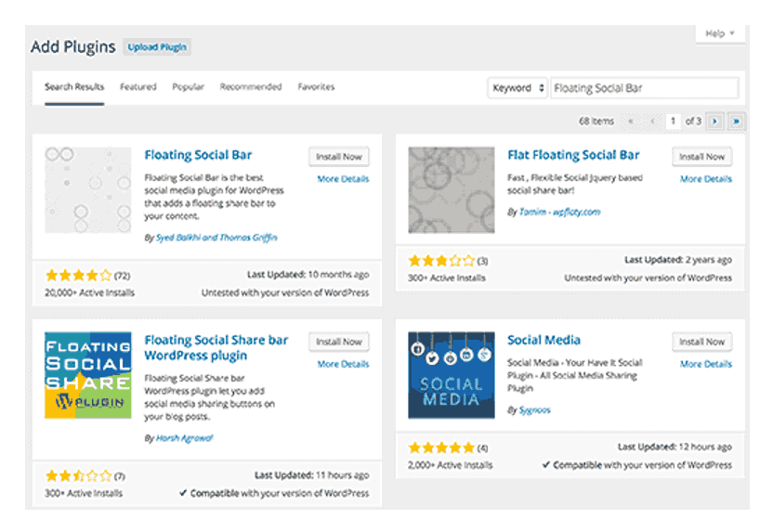
Task: Open the Floating Social Share plugin logo
Action: [87, 375]
